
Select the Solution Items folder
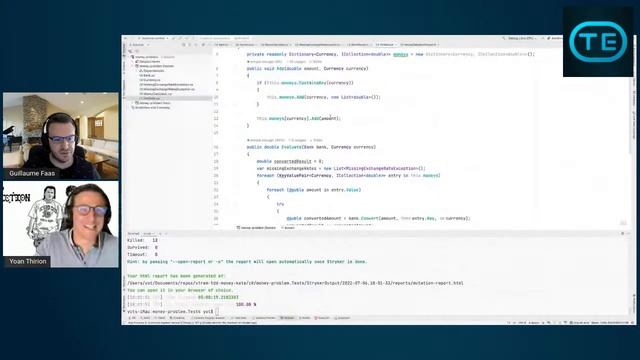[149, 61]
